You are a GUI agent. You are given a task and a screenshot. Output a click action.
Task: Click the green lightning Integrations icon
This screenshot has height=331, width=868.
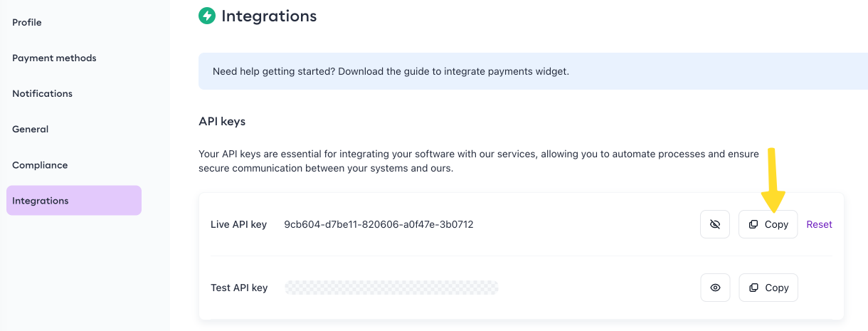pyautogui.click(x=207, y=16)
